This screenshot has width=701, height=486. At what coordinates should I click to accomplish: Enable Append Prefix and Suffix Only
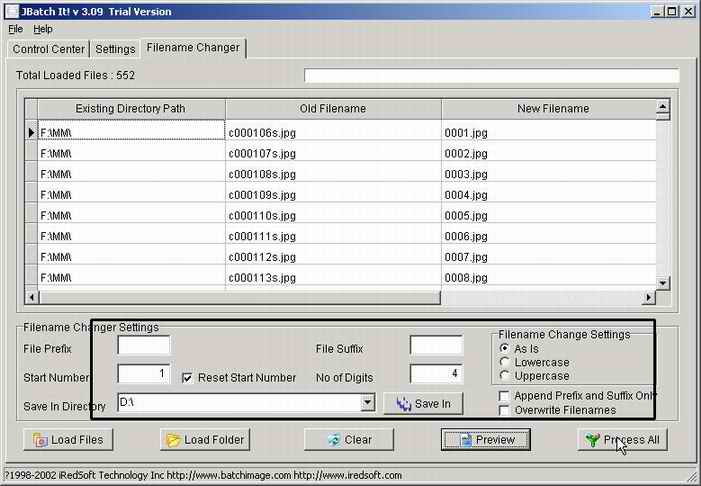click(505, 396)
